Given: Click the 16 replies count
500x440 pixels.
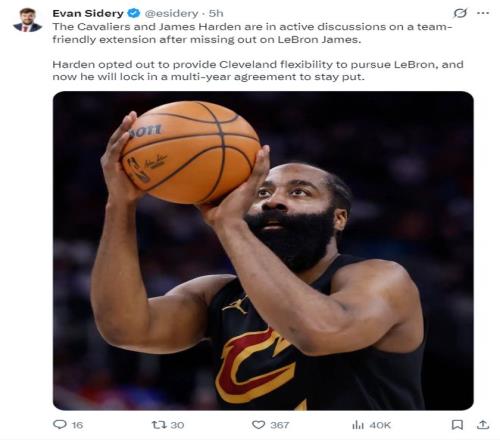Looking at the screenshot, I should [x=77, y=425].
